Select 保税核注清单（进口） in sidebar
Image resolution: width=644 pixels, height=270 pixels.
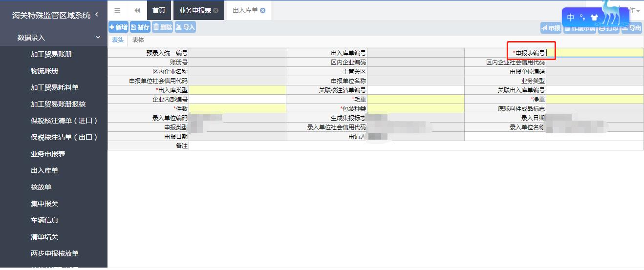[x=64, y=121]
